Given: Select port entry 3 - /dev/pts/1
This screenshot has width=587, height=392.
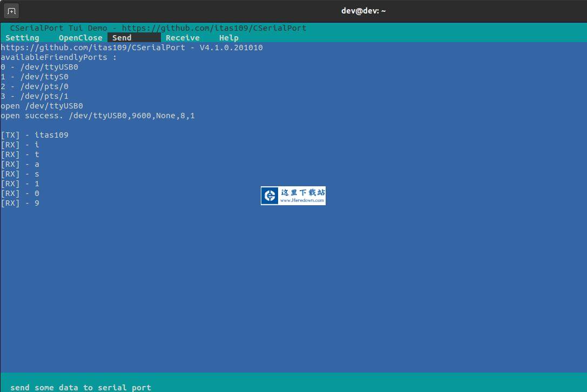Looking at the screenshot, I should 35,96.
